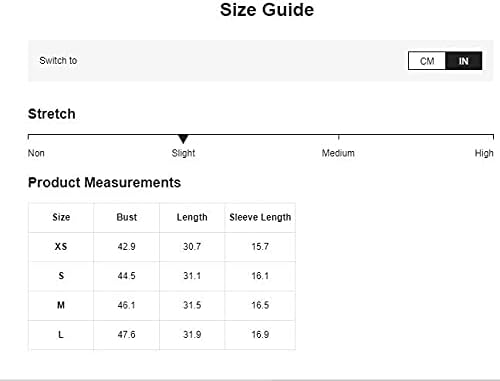Click the Size Guide heading
The height and width of the screenshot is (381, 500).
click(267, 10)
